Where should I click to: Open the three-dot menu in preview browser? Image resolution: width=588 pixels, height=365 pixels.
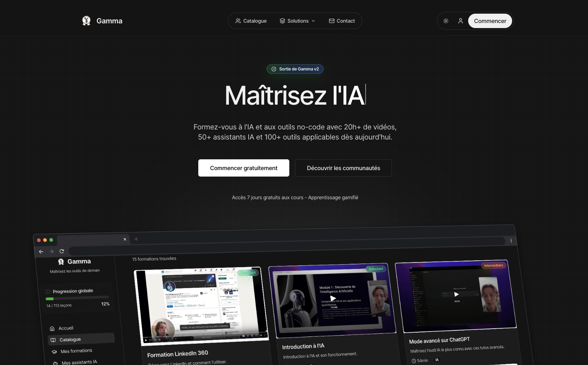pos(511,241)
